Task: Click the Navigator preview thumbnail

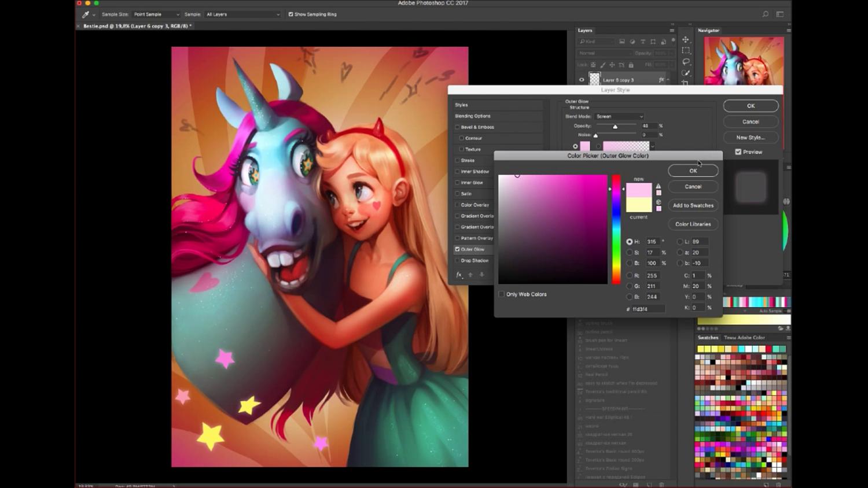Action: 744,60
